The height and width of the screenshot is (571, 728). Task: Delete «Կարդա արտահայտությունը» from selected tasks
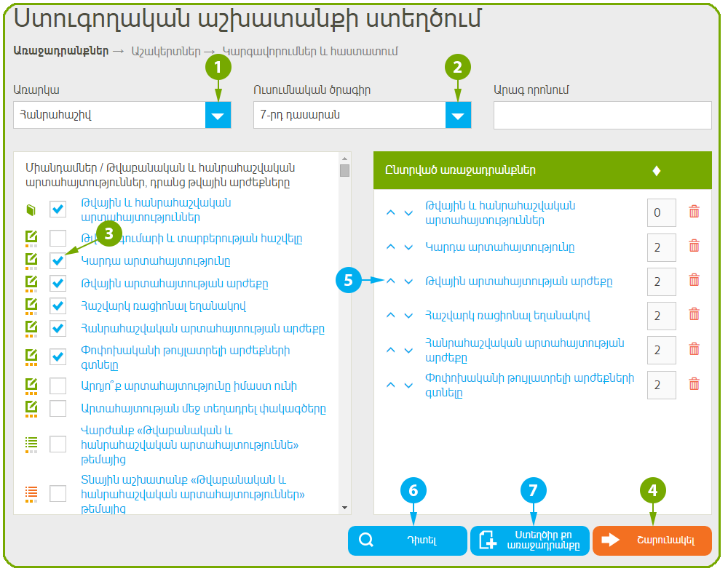[x=694, y=246]
